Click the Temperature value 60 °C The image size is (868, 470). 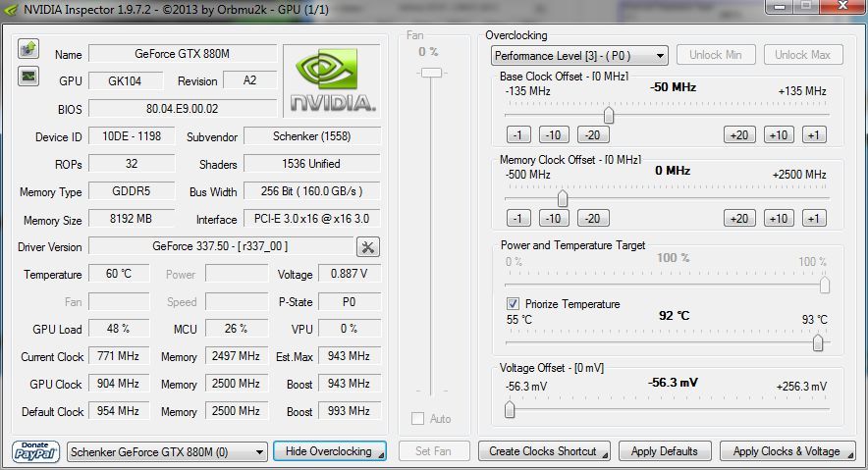tap(119, 273)
